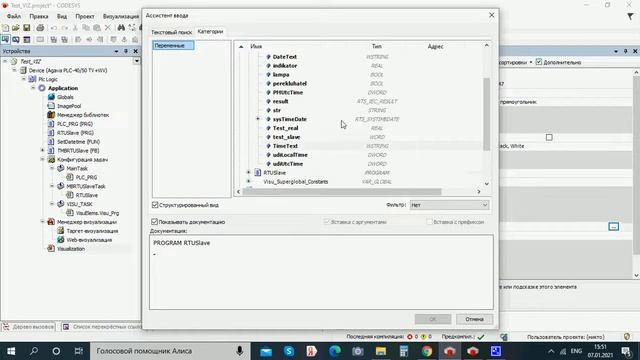
Task: Click the scroll-down arrow of the variable list
Action: pyautogui.click(x=487, y=184)
